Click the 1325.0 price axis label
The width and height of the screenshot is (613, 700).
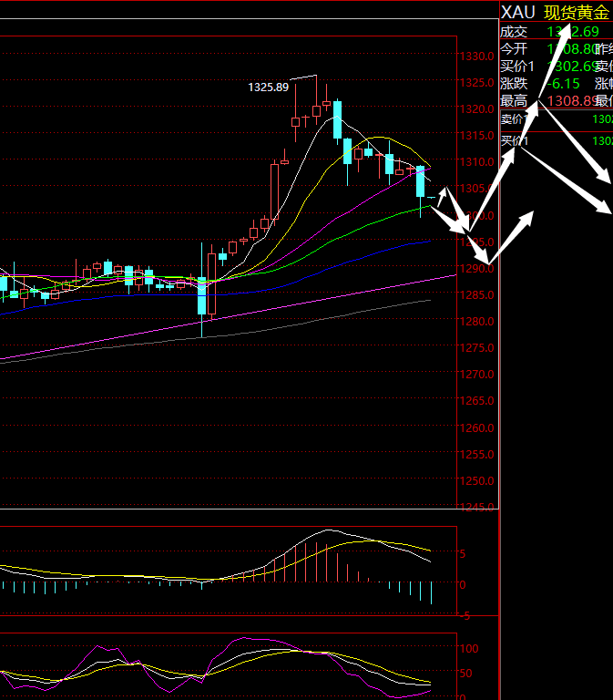(477, 83)
